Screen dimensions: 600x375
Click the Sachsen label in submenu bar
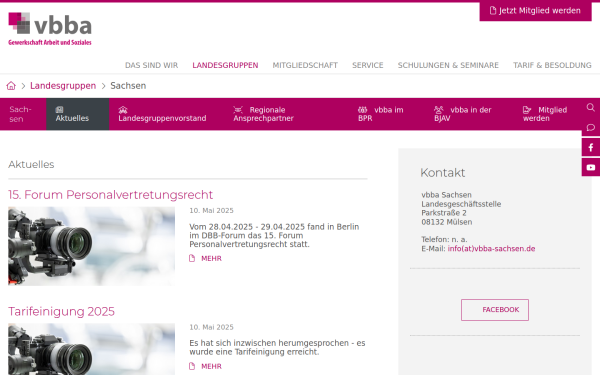tap(20, 114)
